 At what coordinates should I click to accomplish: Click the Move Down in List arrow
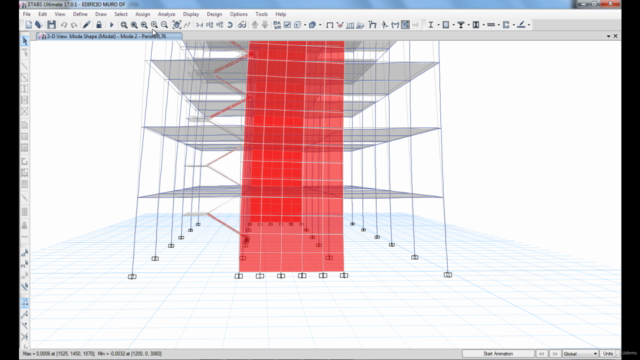[265, 25]
